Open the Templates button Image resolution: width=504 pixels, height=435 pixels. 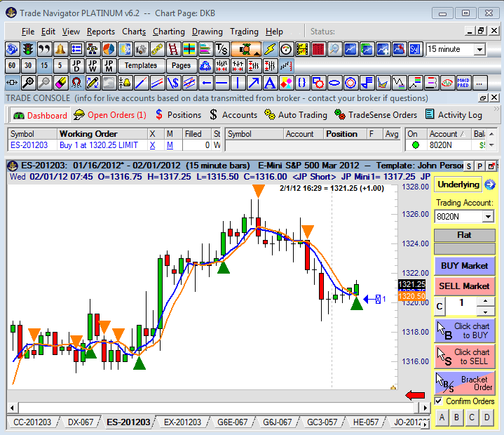(x=141, y=66)
